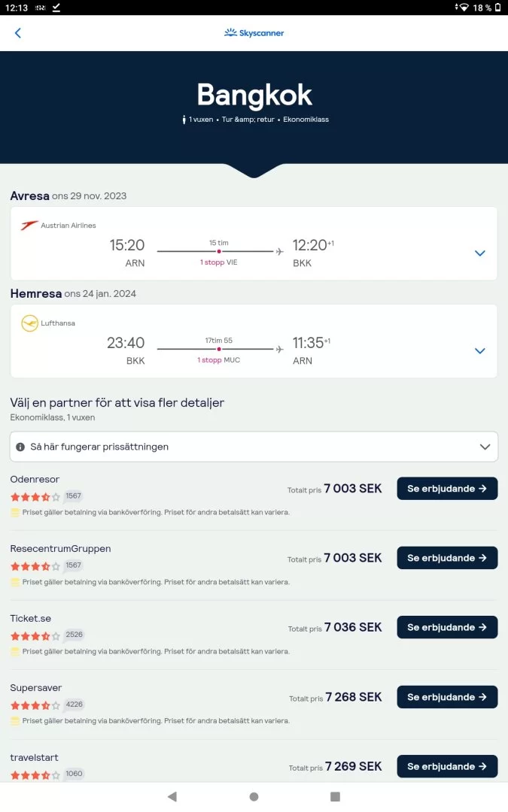508x812 pixels.
Task: Click the Lufthansa crane logo icon
Action: (29, 323)
